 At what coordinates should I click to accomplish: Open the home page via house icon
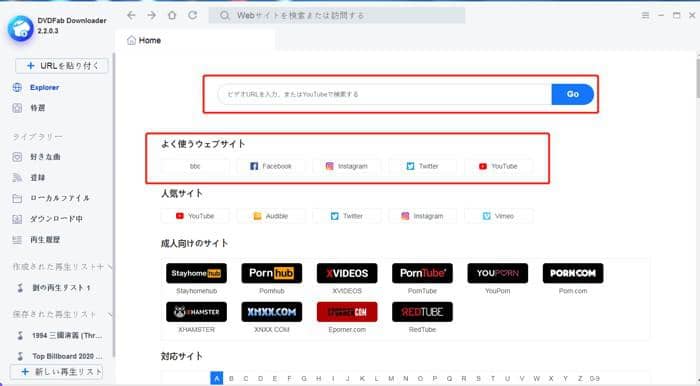[172, 15]
